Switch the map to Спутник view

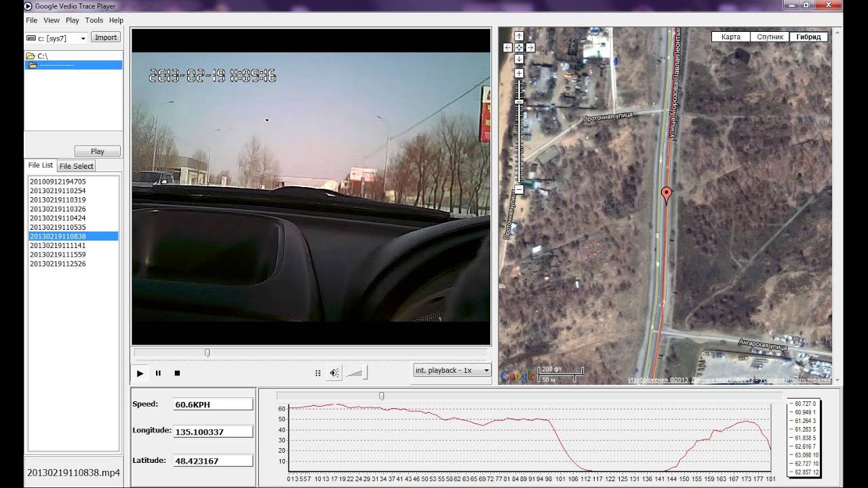click(x=770, y=37)
